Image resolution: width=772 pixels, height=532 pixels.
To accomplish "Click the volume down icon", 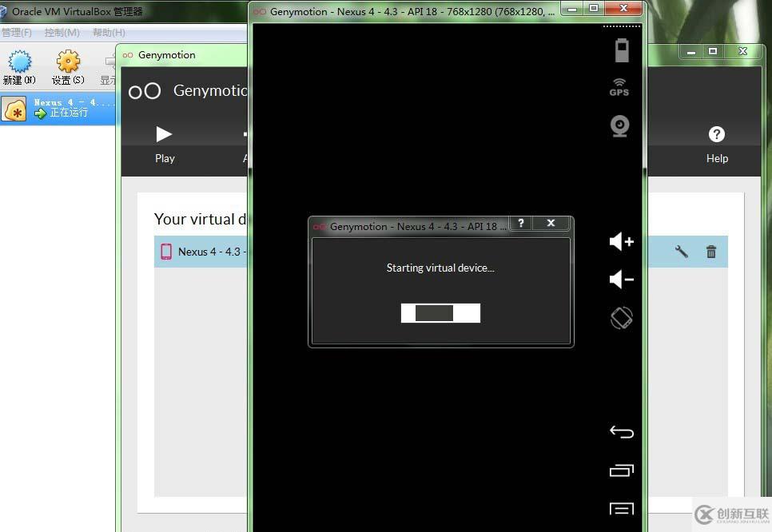I will click(x=621, y=280).
